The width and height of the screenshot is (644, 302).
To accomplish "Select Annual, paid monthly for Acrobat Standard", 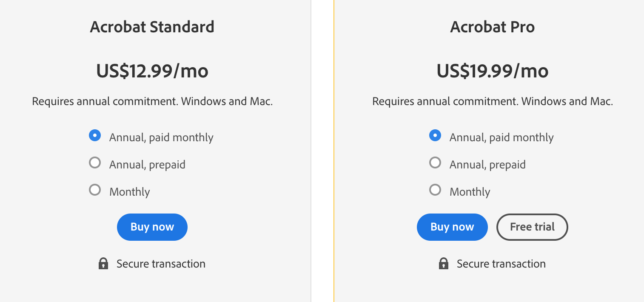I will click(x=95, y=135).
